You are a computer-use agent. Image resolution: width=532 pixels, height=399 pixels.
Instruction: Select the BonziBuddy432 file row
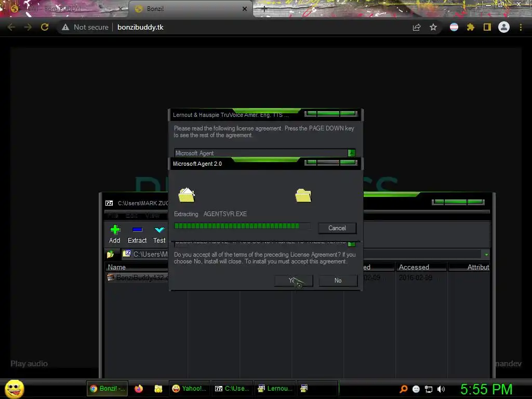(137, 277)
